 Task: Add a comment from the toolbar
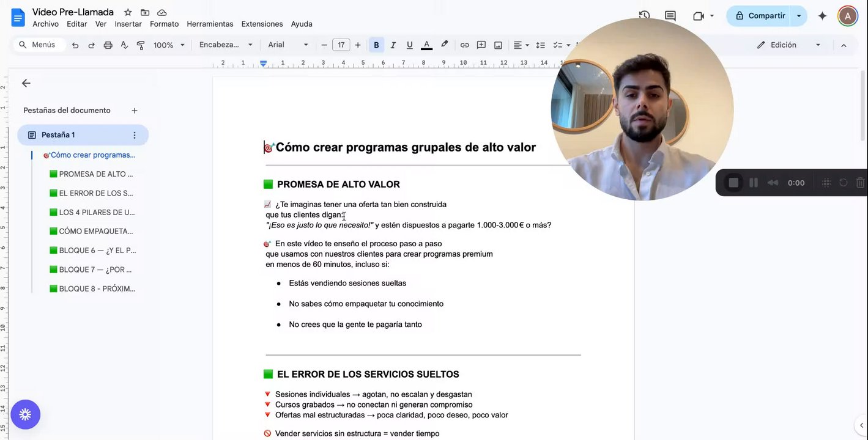coord(481,45)
